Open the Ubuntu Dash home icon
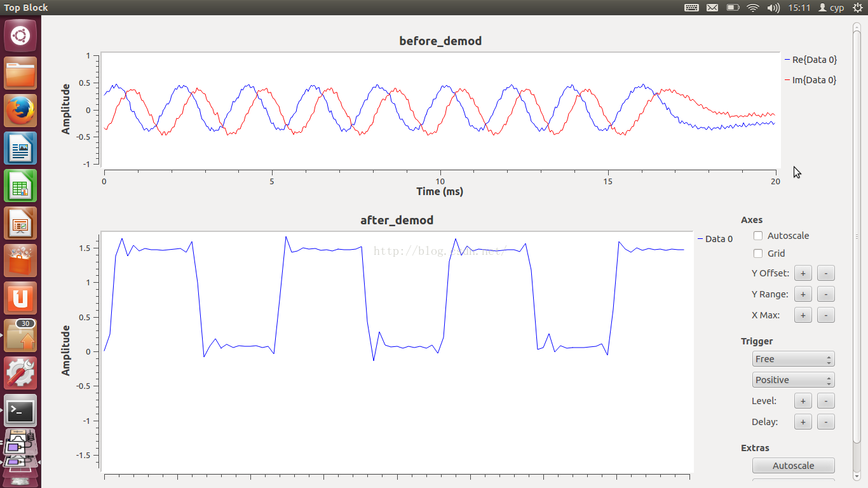 (x=20, y=36)
